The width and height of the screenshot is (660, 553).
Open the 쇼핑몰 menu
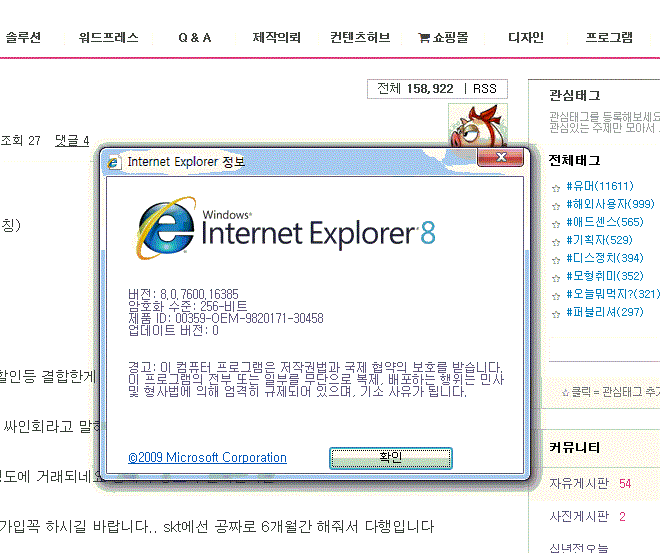point(450,37)
